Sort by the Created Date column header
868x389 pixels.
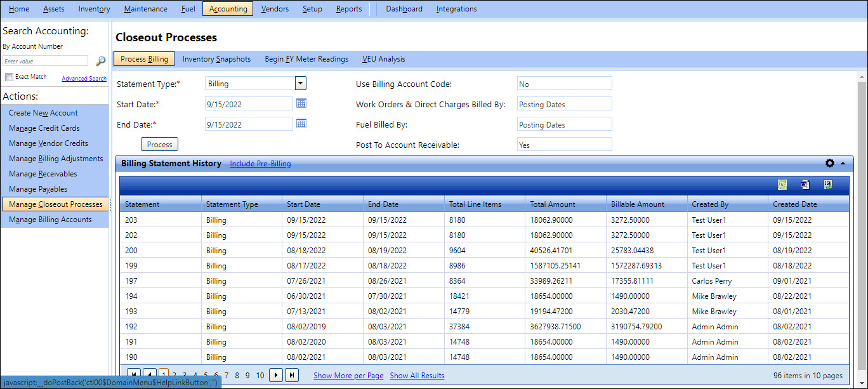pyautogui.click(x=808, y=204)
